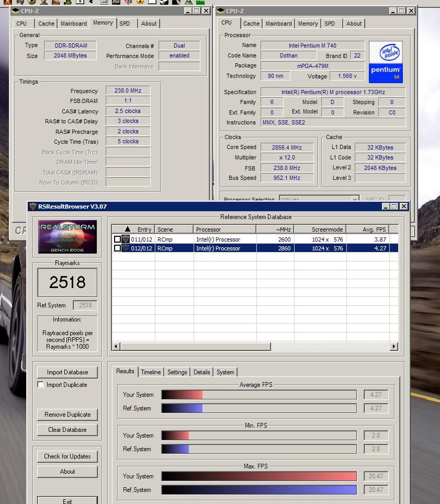Viewport: 440px width, 504px height.
Task: Click the Channels # value Dual
Action: pyautogui.click(x=179, y=45)
